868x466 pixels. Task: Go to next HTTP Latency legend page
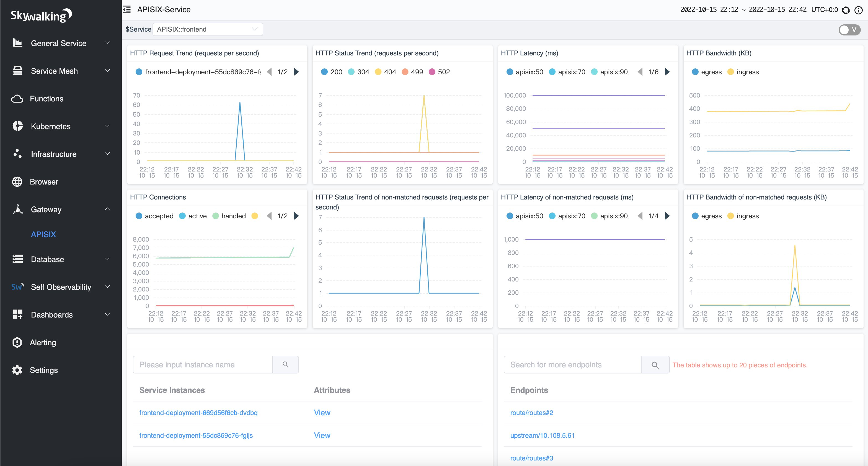(667, 72)
